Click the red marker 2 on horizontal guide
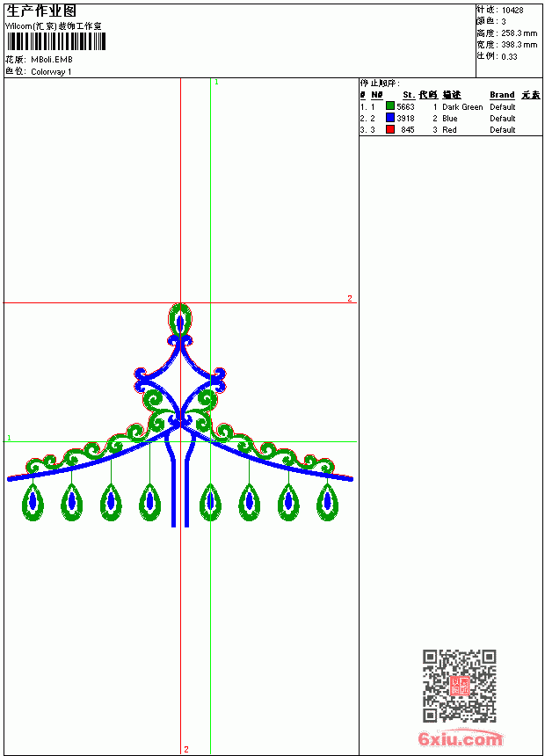Viewport: 545px width, 756px height. [x=350, y=299]
